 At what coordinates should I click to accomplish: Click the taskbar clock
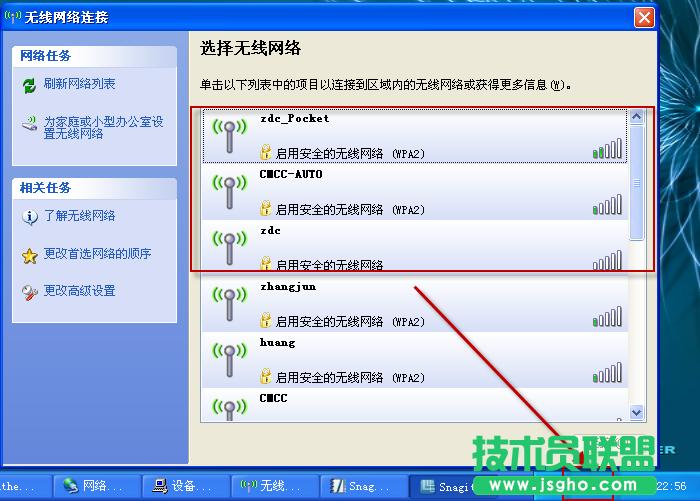click(671, 486)
